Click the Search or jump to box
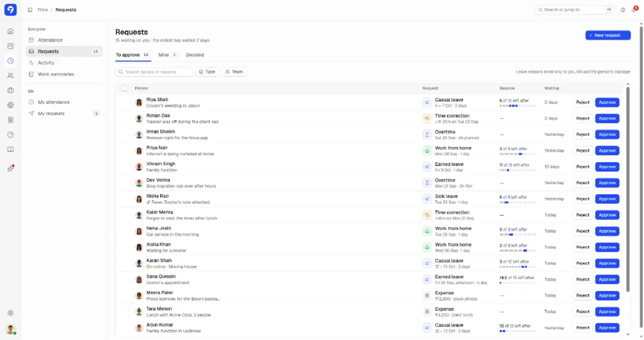The image size is (644, 340). click(575, 10)
